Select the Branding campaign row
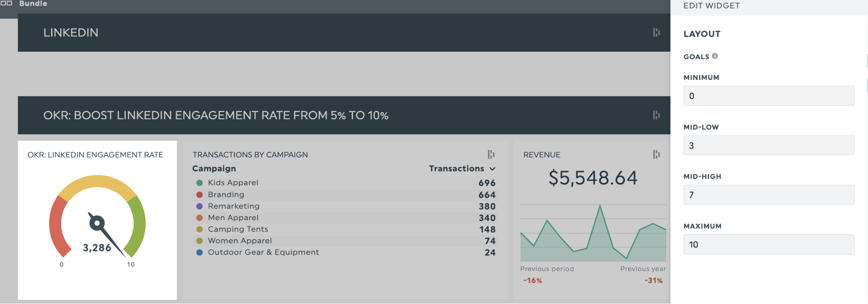 (x=226, y=195)
